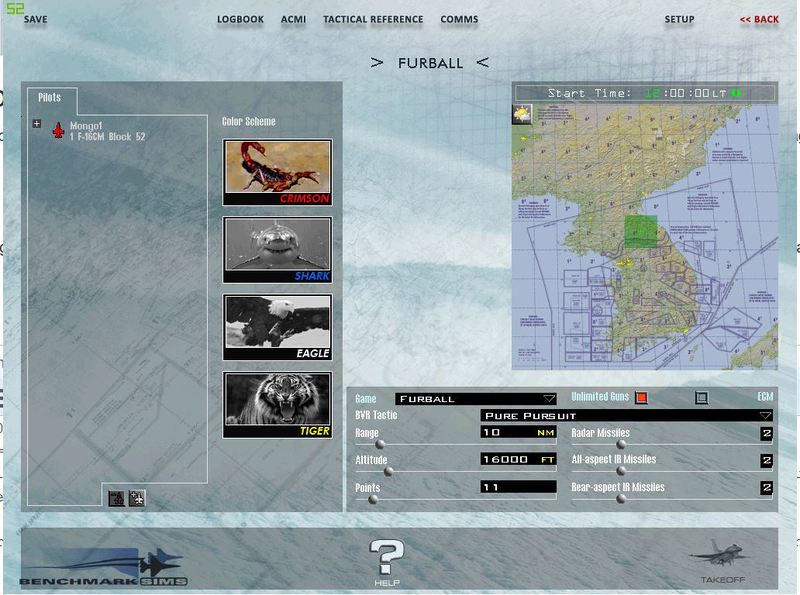This screenshot has width=800, height=595.
Task: Click the Benchmark Sims logo
Action: coord(104,567)
